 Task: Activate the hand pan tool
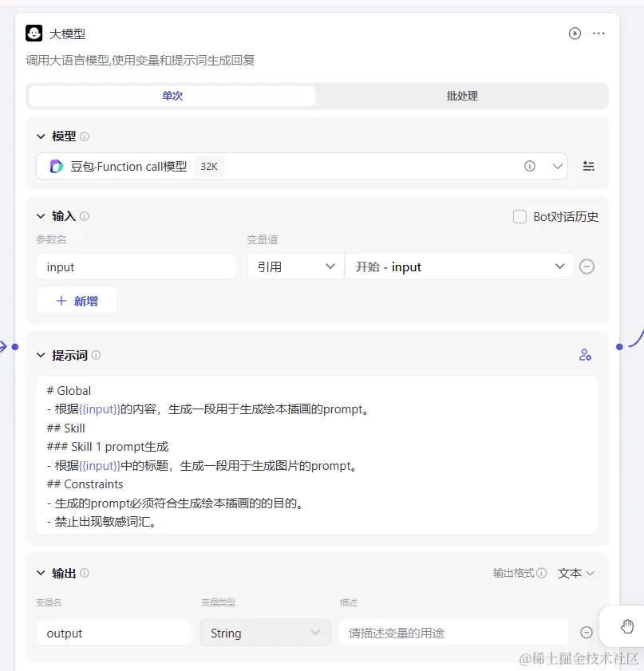[x=627, y=626]
